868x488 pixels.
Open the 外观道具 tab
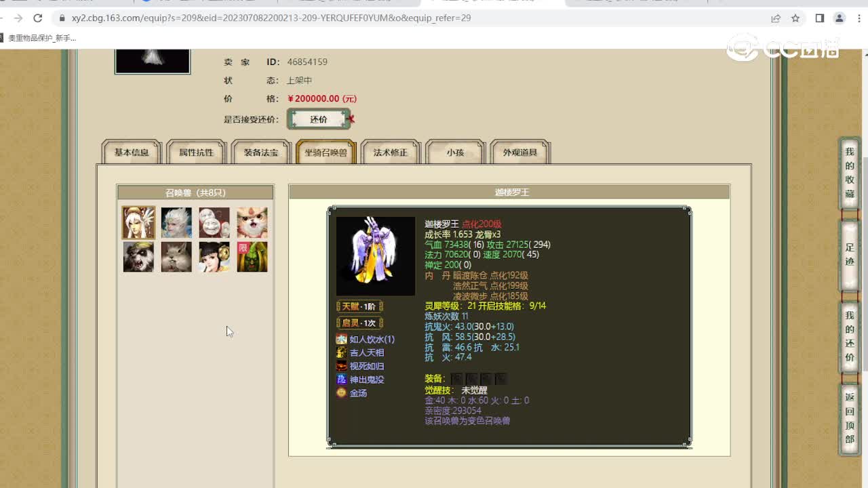520,152
